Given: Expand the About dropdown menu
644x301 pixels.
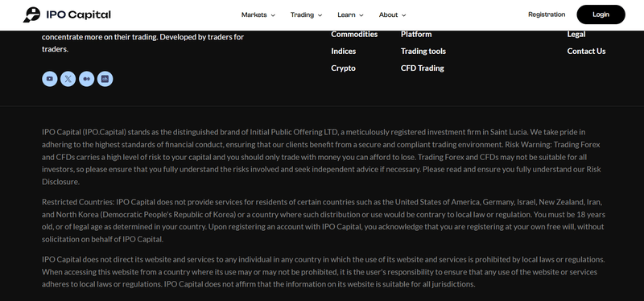Looking at the screenshot, I should pyautogui.click(x=393, y=14).
